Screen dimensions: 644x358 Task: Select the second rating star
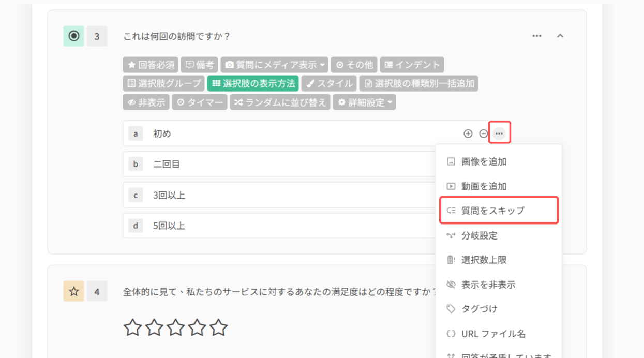coord(154,327)
